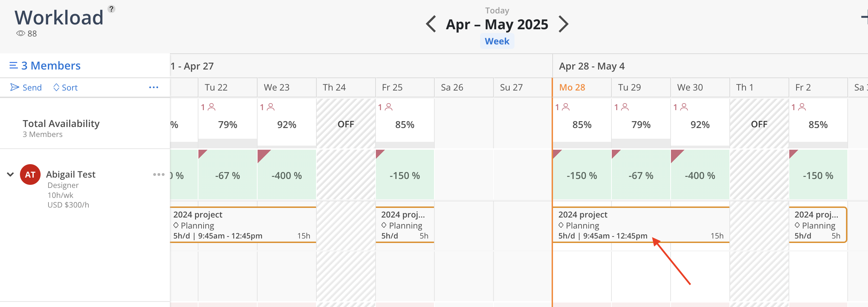Select the Mo 28 day header
Image resolution: width=868 pixels, height=307 pixels.
tap(572, 87)
